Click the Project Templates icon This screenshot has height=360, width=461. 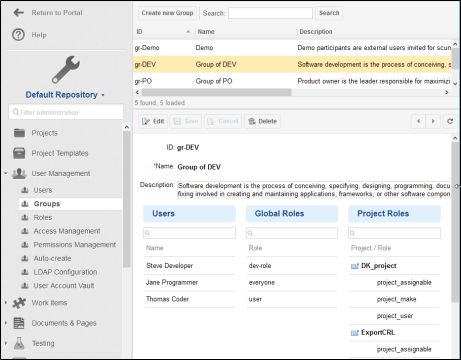point(19,153)
